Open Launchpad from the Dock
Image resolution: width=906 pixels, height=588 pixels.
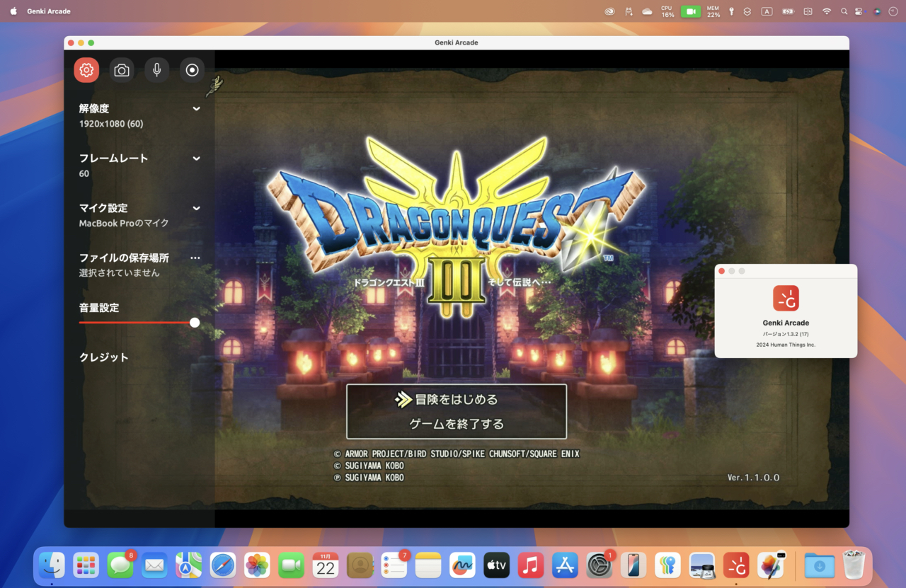point(86,565)
